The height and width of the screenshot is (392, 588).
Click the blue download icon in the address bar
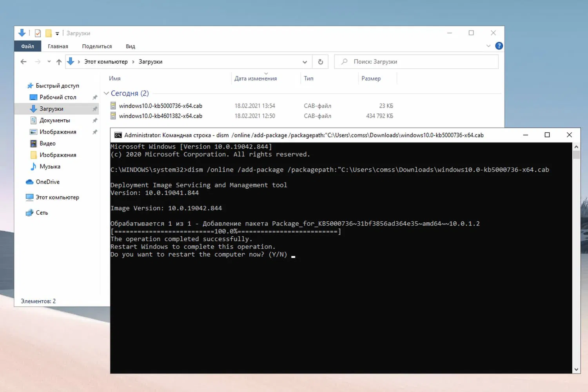71,62
